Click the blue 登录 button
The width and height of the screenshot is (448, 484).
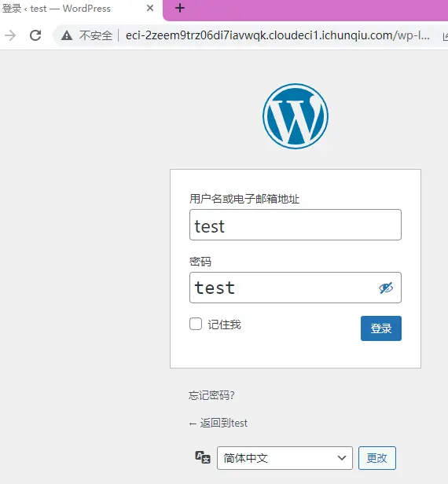pyautogui.click(x=381, y=328)
